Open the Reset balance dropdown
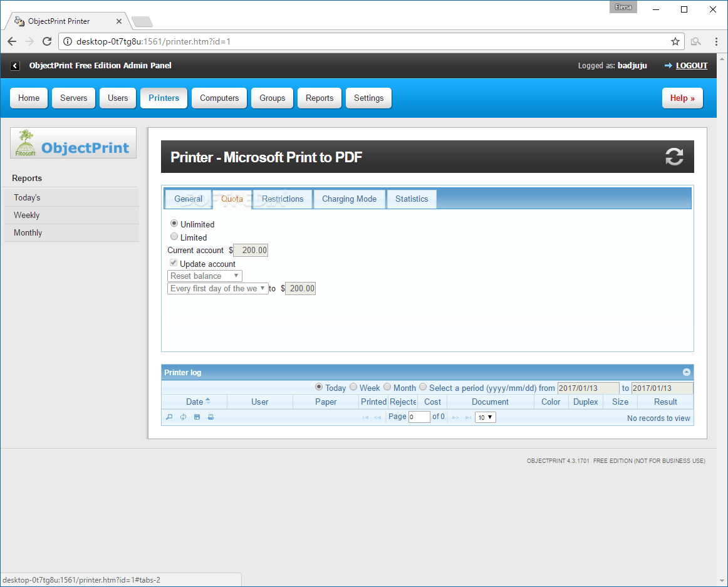Screen dimensions: 728x587 point(205,276)
